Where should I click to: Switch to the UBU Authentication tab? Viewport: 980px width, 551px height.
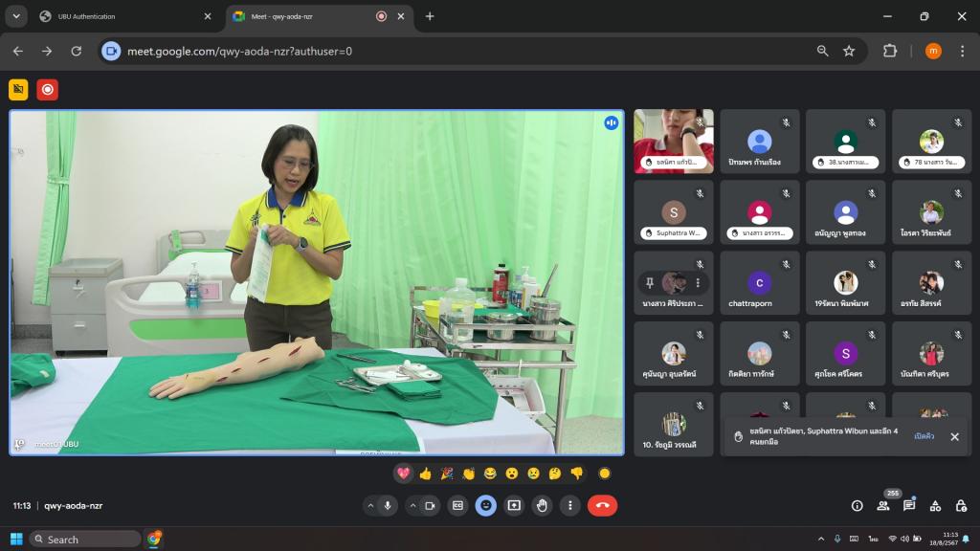[124, 16]
